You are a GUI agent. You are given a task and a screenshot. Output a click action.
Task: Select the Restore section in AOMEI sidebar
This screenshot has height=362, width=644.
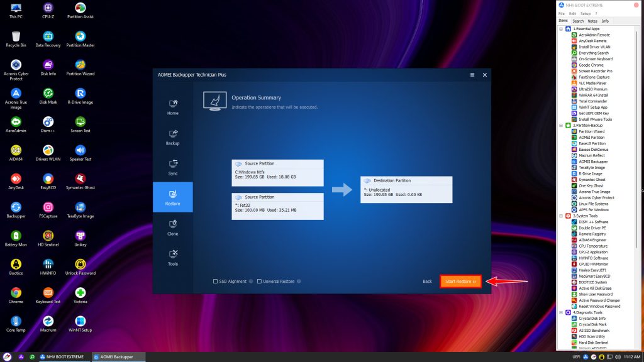pos(173,197)
